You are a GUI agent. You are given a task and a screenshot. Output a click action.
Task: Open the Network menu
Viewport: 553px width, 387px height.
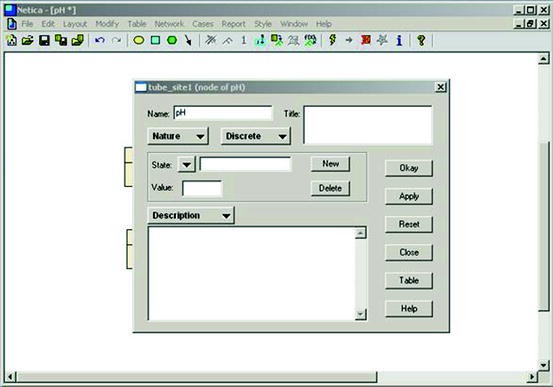169,24
